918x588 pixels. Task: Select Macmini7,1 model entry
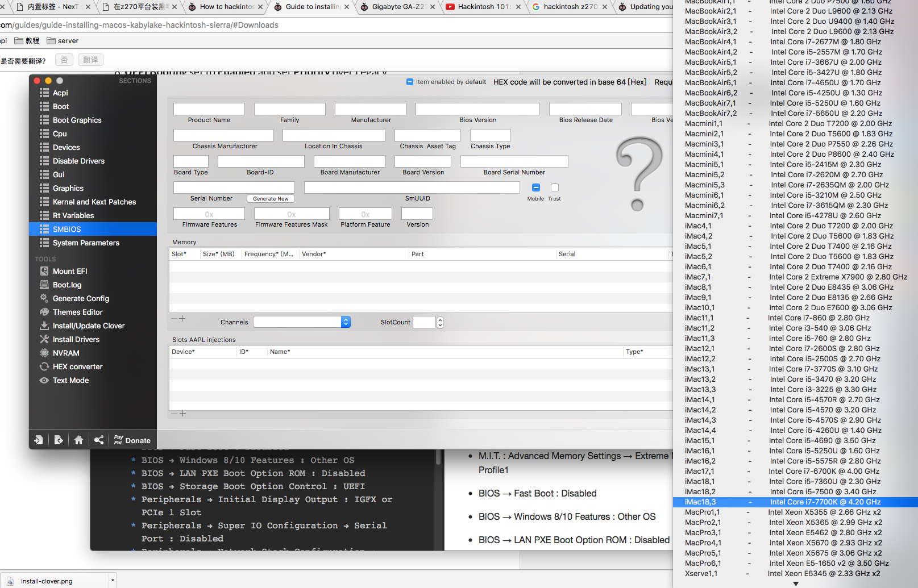(795, 216)
